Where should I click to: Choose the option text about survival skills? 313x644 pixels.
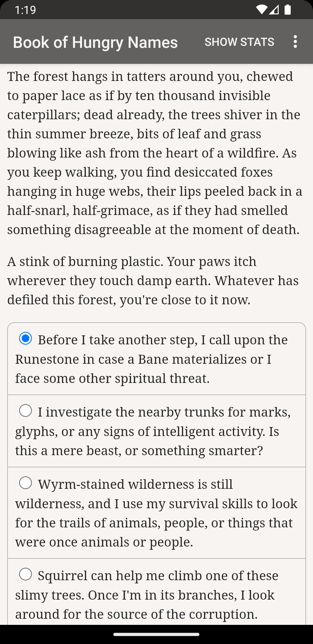pos(156,513)
